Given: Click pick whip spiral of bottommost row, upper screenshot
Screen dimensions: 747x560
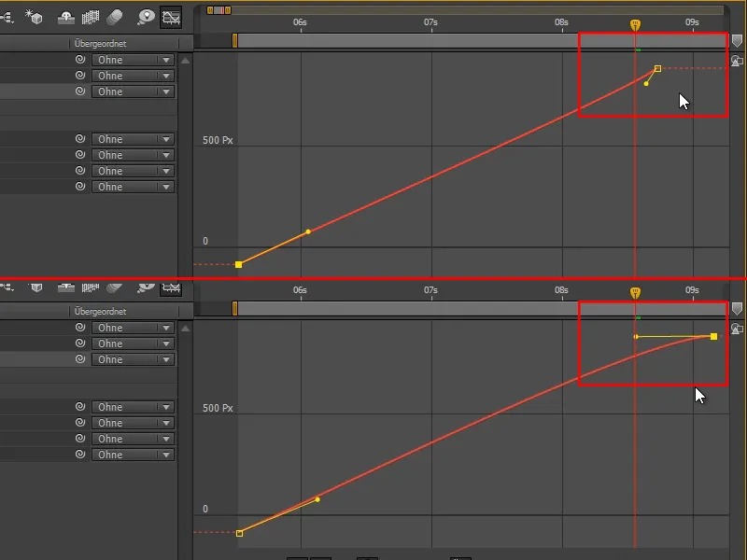Looking at the screenshot, I should click(80, 186).
